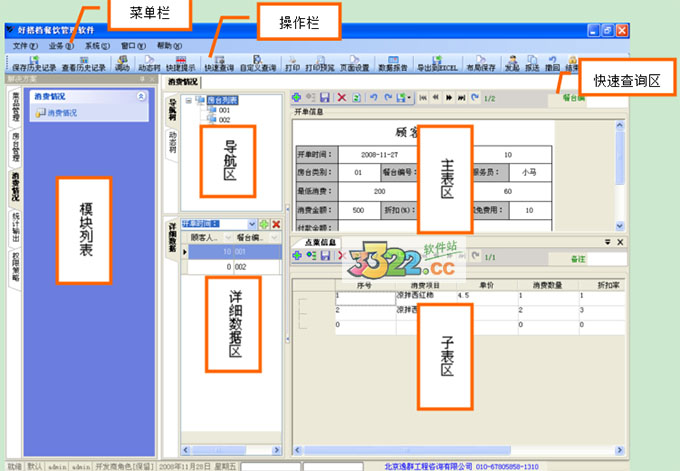
Task: Click red X beside detail filter dropdown
Action: click(276, 224)
